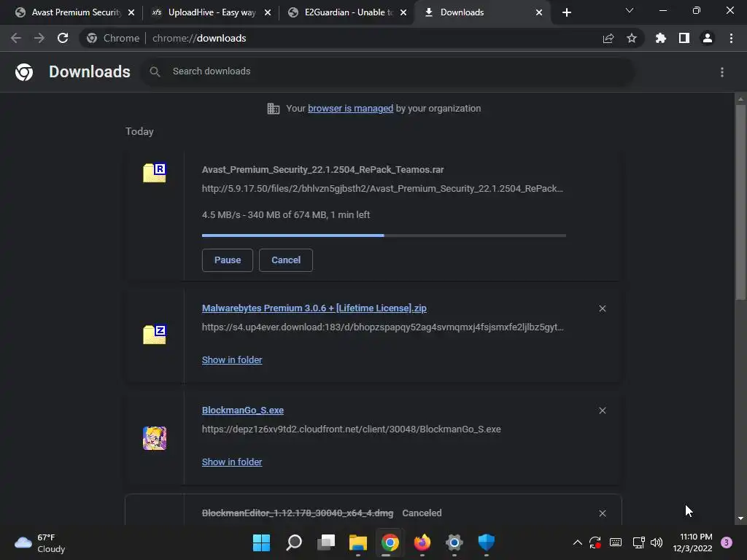The image size is (747, 560).
Task: Close the E2Guardian tab
Action: tap(403, 12)
